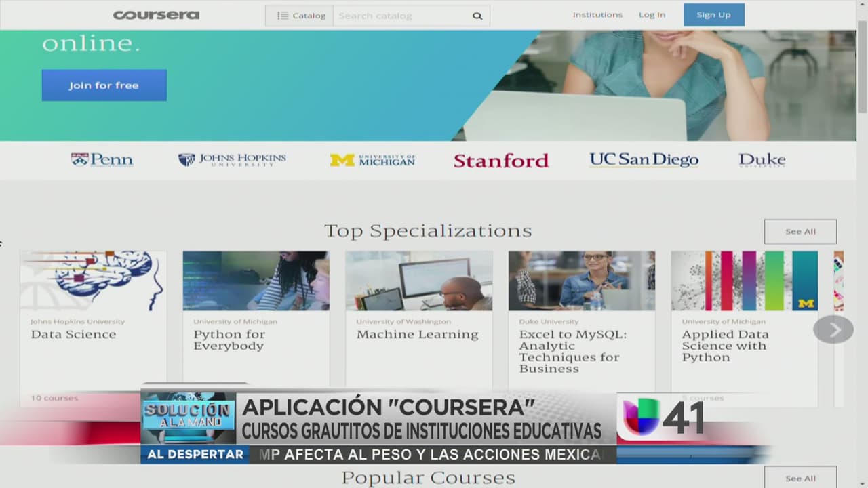
Task: Select the University of Michigan logo
Action: [372, 160]
